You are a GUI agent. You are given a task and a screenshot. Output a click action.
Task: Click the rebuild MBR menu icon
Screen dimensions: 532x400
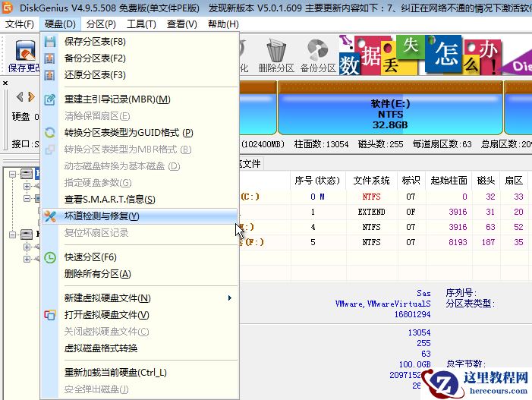[x=50, y=99]
